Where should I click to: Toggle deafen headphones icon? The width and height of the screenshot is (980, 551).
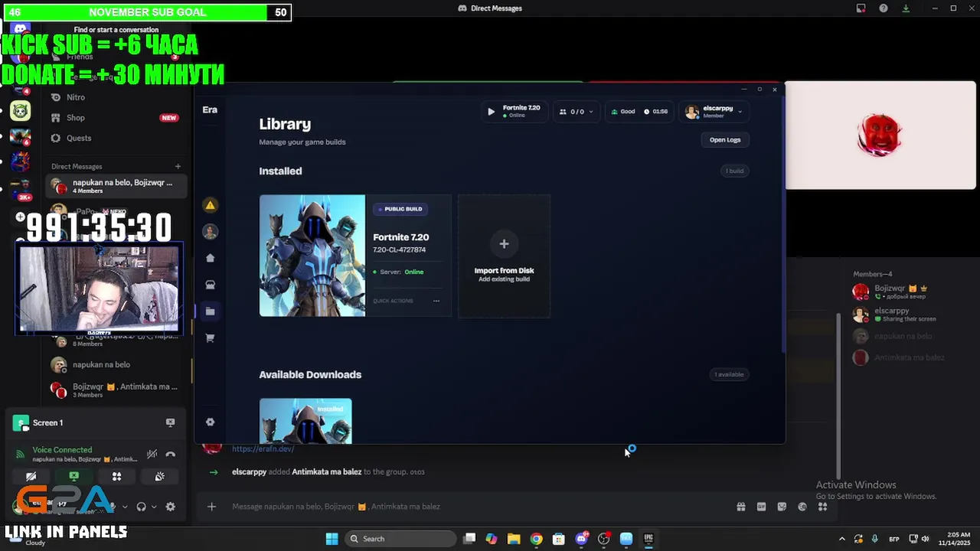point(141,507)
